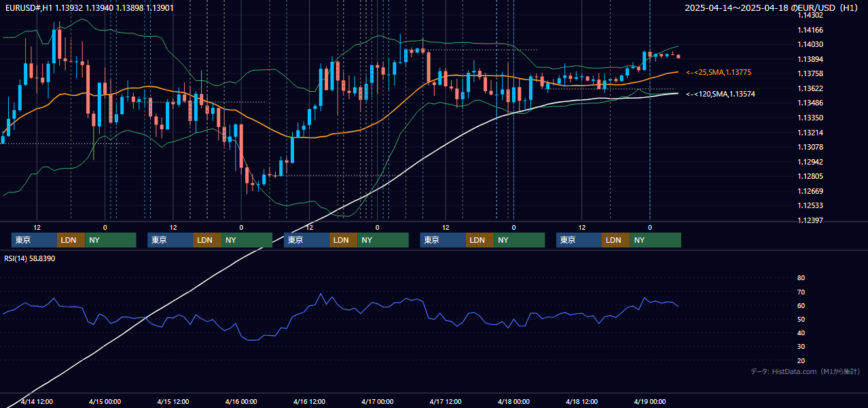Click the RSI 80 level label
Viewport: 868px width, 408px height.
[801, 278]
